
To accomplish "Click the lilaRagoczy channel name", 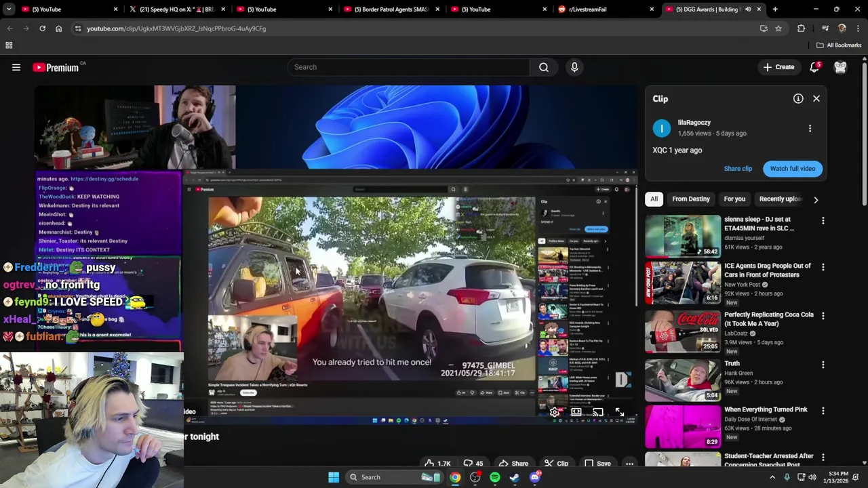I will point(694,123).
